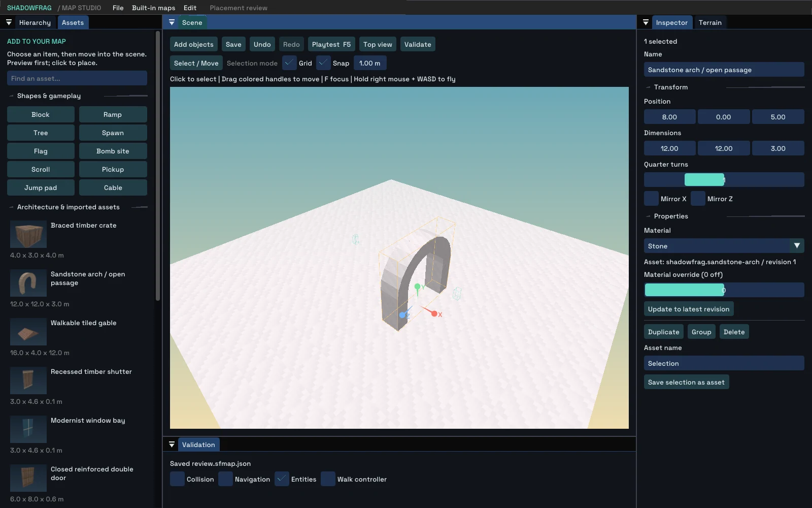Enable the Walk controller checkbox
The image size is (812, 508).
click(x=328, y=479)
